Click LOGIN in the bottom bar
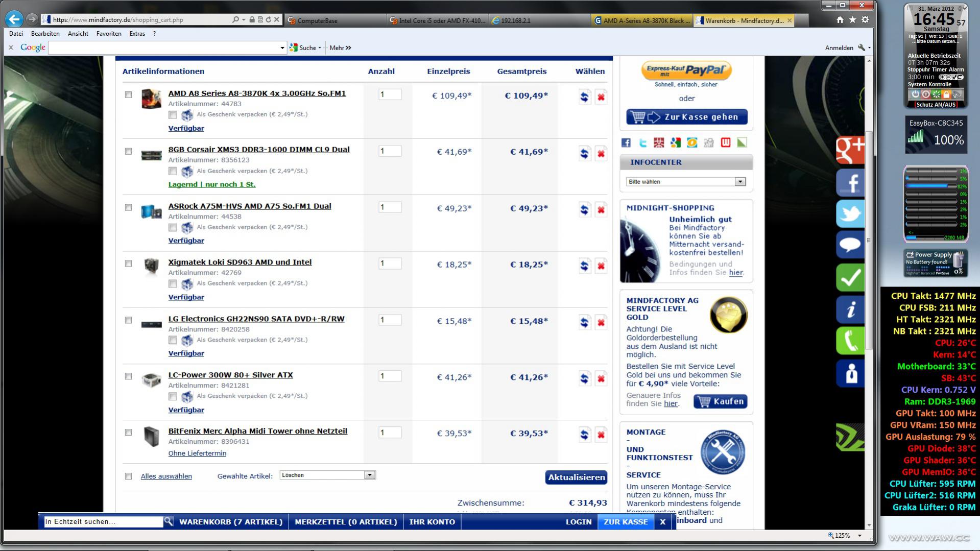This screenshot has width=980, height=551. click(x=579, y=522)
